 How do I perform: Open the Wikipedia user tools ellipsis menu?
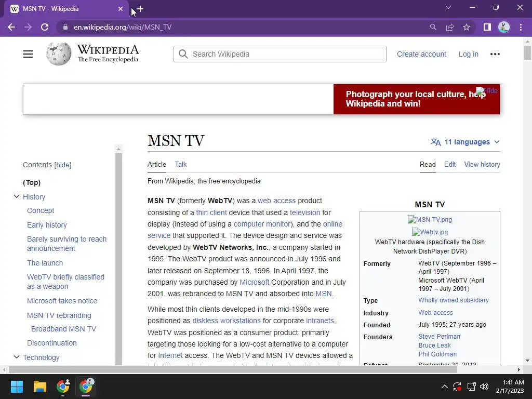click(x=495, y=54)
